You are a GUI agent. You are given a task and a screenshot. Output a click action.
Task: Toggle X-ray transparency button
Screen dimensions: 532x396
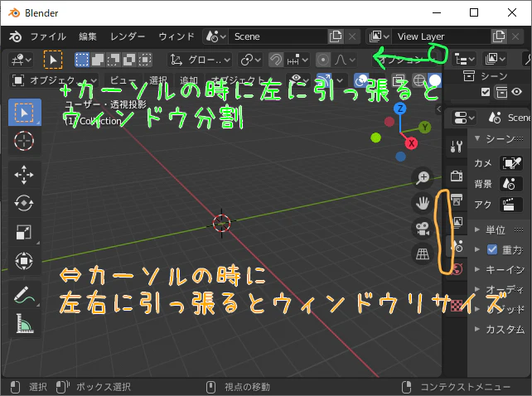(399, 80)
